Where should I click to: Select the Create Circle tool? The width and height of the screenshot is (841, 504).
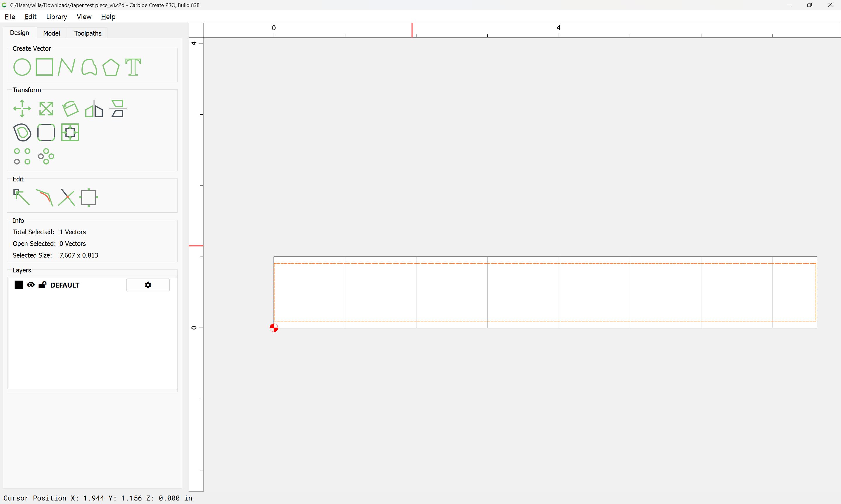click(x=22, y=67)
